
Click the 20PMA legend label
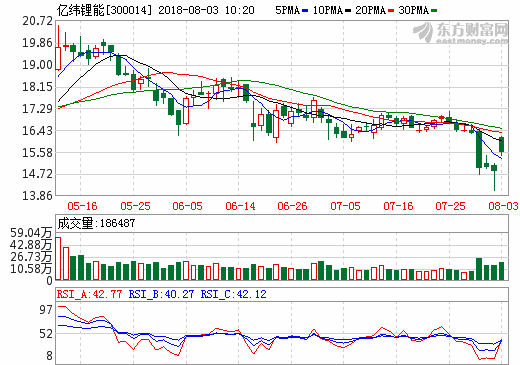[x=371, y=10]
